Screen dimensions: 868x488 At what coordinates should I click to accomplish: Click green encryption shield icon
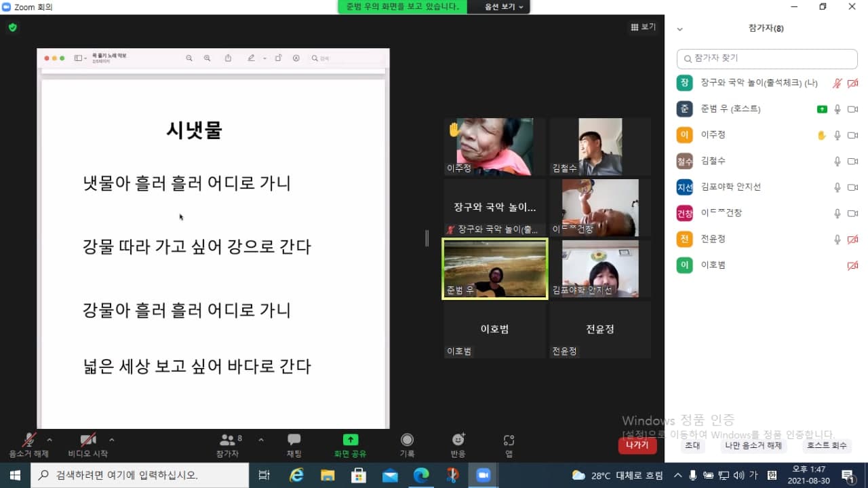point(12,27)
